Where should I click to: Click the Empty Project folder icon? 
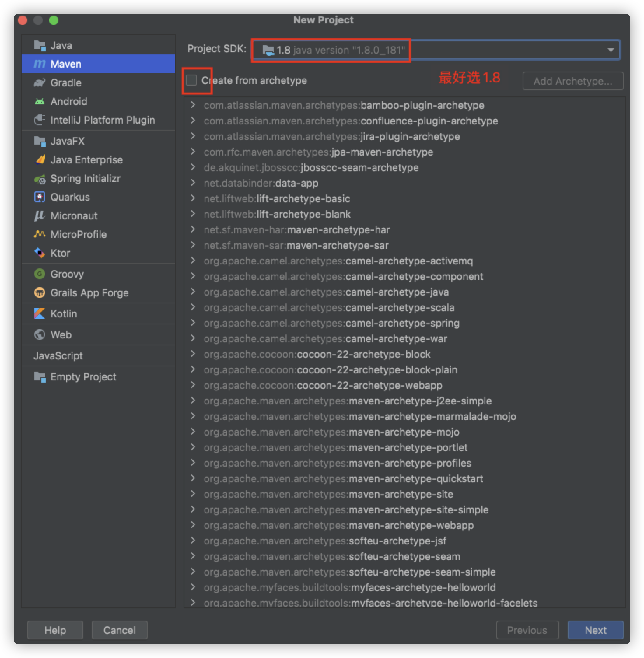click(x=40, y=377)
